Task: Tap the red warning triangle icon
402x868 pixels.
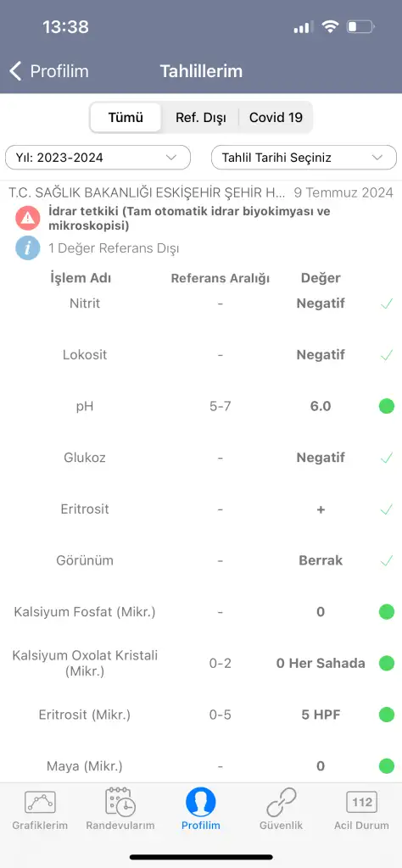Action: pyautogui.click(x=28, y=218)
